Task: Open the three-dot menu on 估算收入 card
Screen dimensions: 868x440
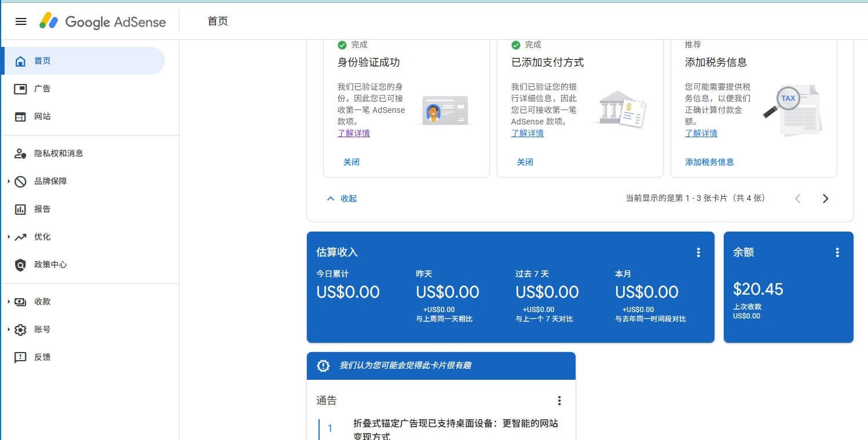Action: point(698,252)
